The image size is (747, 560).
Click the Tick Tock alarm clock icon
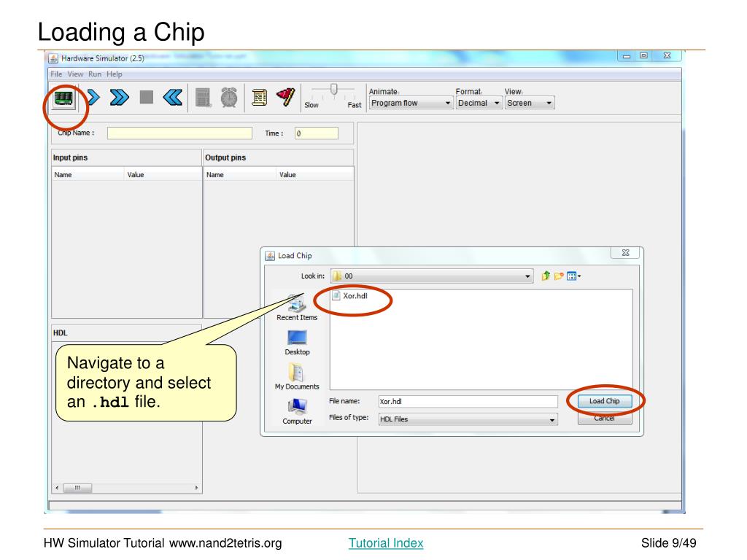click(229, 98)
